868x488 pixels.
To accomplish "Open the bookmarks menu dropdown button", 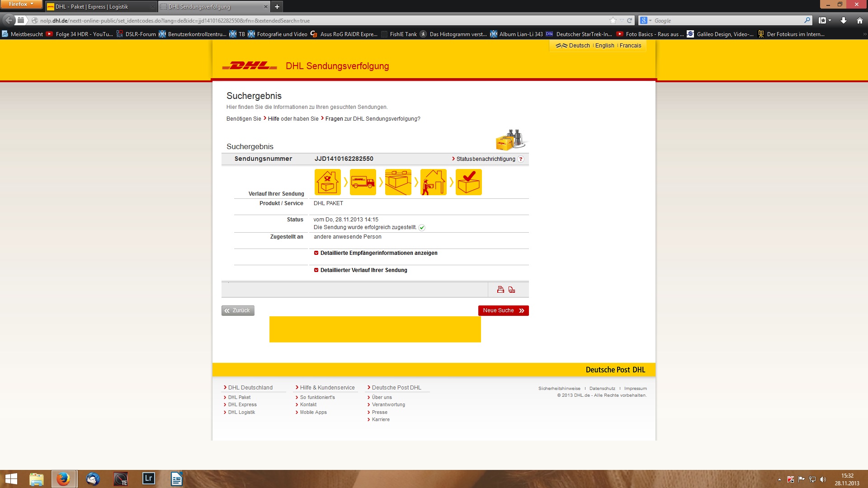I will click(x=825, y=20).
